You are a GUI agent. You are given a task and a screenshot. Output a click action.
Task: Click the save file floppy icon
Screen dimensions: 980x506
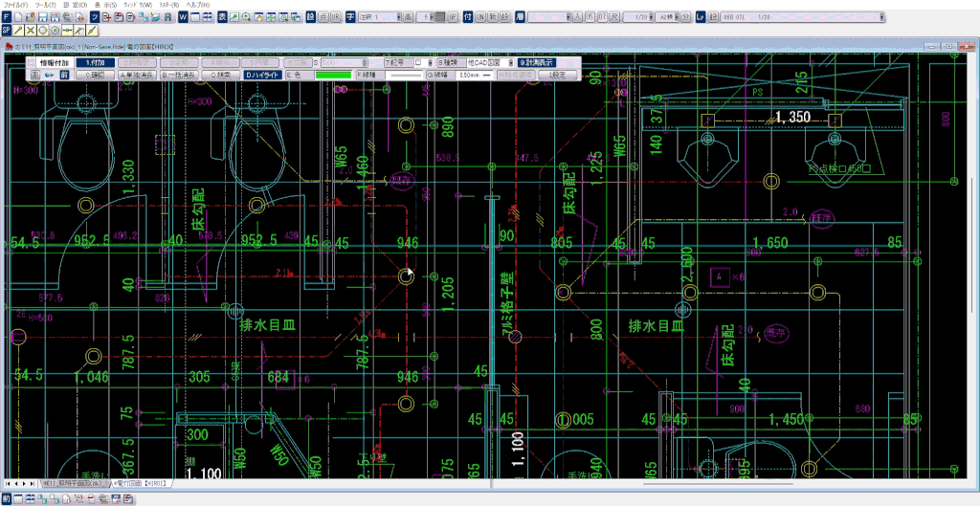(x=44, y=17)
